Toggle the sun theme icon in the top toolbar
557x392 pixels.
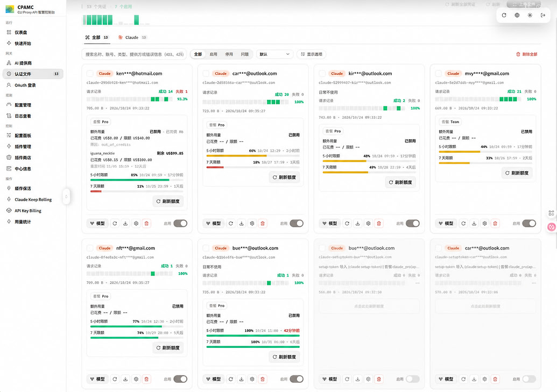click(530, 15)
